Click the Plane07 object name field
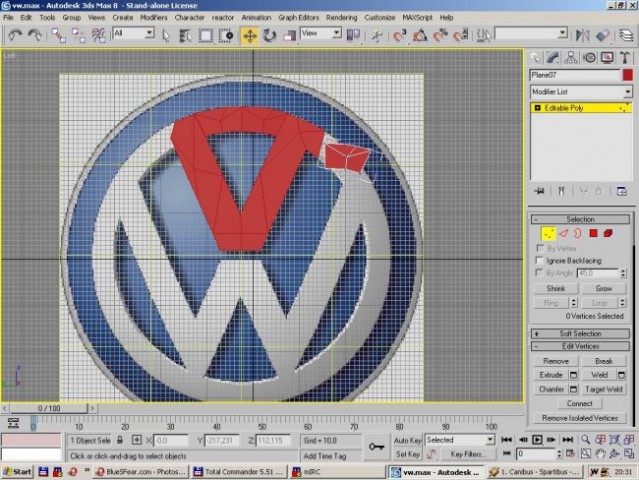 575,75
